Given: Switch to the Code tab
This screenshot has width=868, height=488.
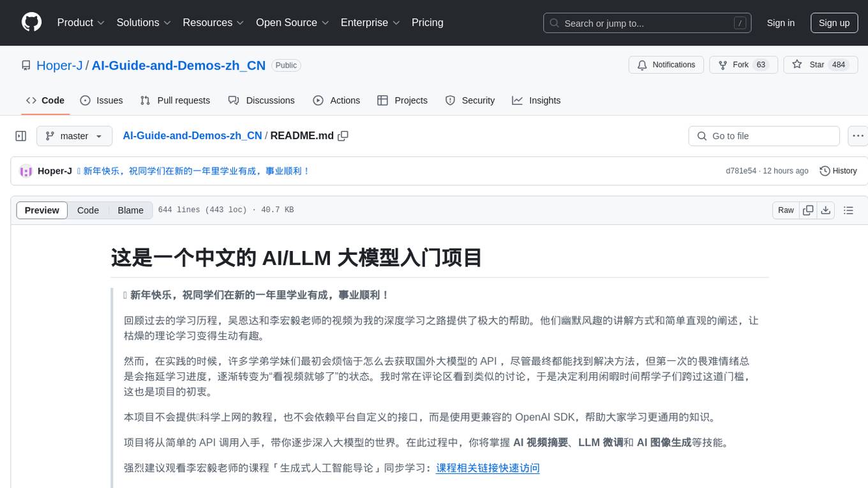Looking at the screenshot, I should [x=45, y=100].
